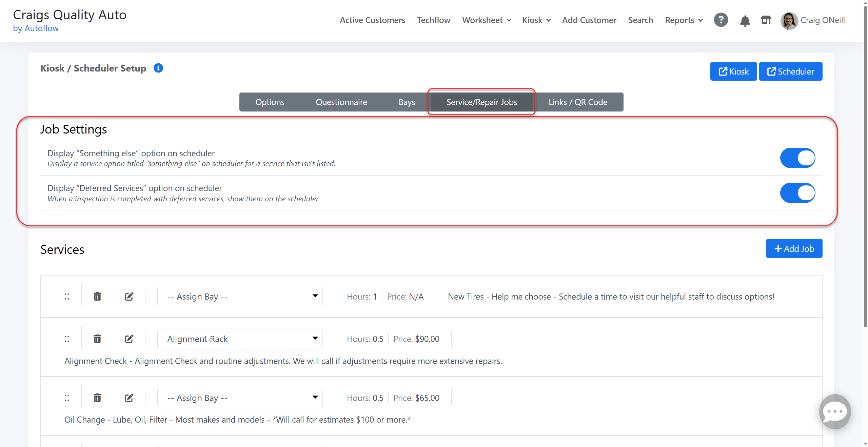Expand the Worksheet navigation menu
Image resolution: width=868 pixels, height=447 pixels.
pos(486,20)
